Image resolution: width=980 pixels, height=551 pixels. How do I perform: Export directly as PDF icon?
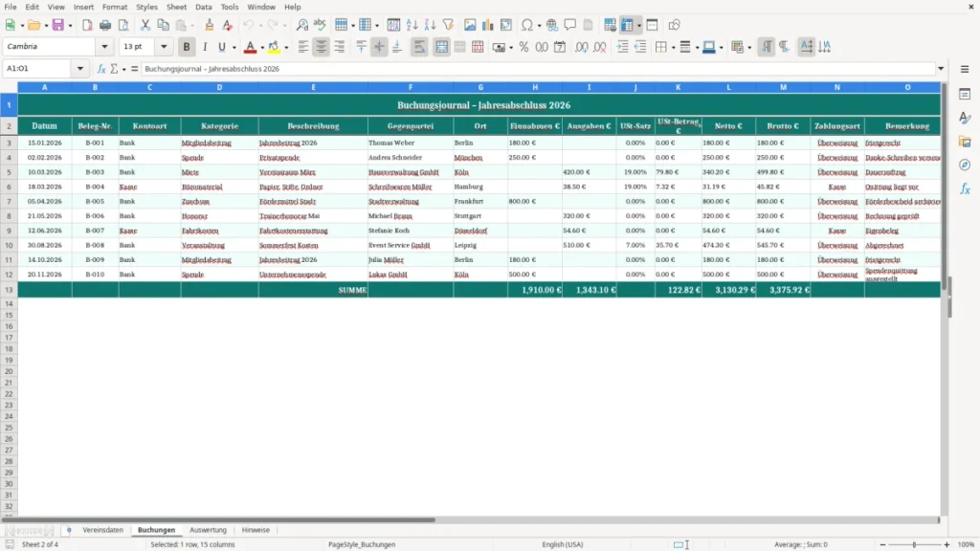[x=87, y=25]
